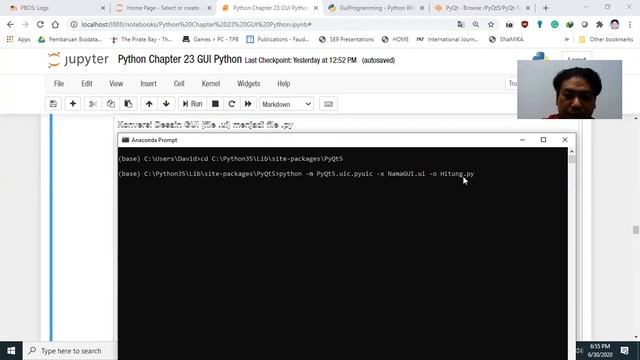Open the Windows Start menu
This screenshot has width=640, height=360.
pyautogui.click(x=11, y=351)
